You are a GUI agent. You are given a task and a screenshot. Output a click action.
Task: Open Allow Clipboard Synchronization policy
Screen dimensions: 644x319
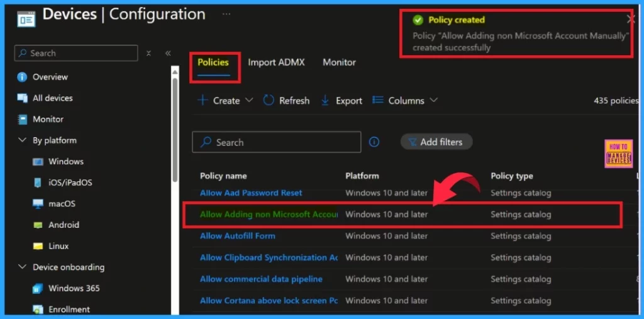(x=269, y=258)
